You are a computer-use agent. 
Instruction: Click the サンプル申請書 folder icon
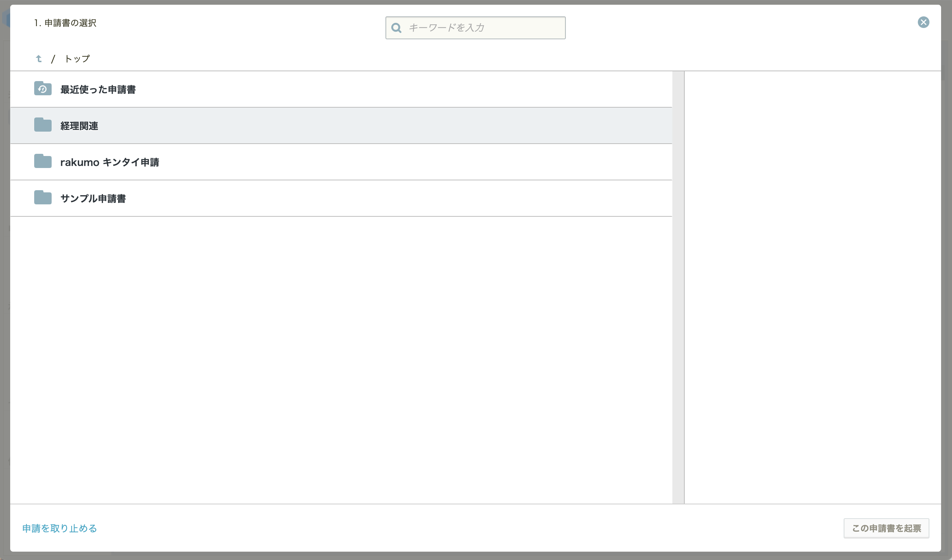(x=43, y=197)
